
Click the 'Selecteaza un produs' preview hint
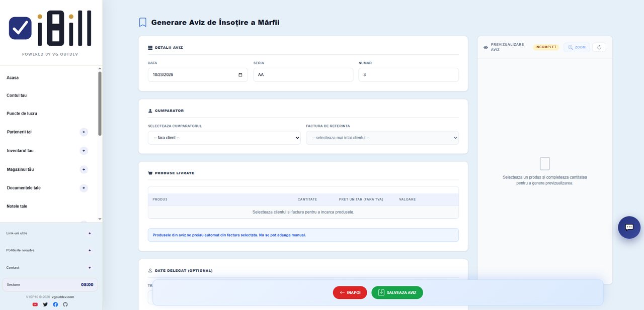pos(545,180)
